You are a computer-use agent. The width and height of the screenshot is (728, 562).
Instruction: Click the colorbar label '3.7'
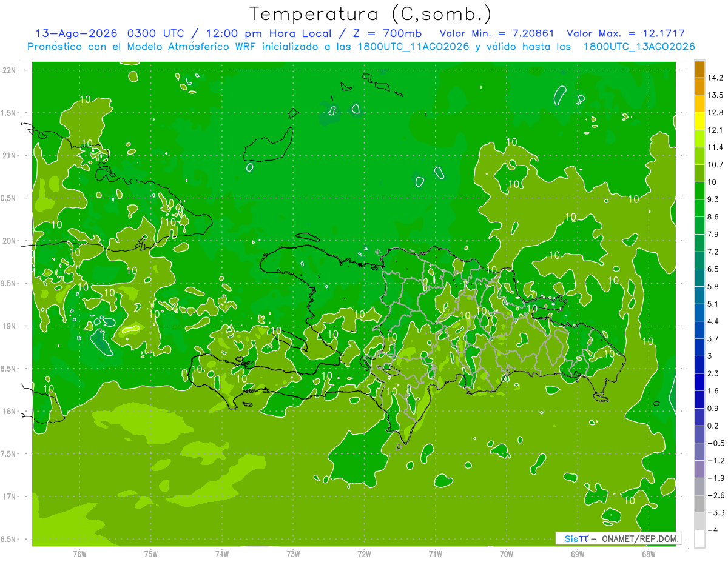[x=713, y=338]
